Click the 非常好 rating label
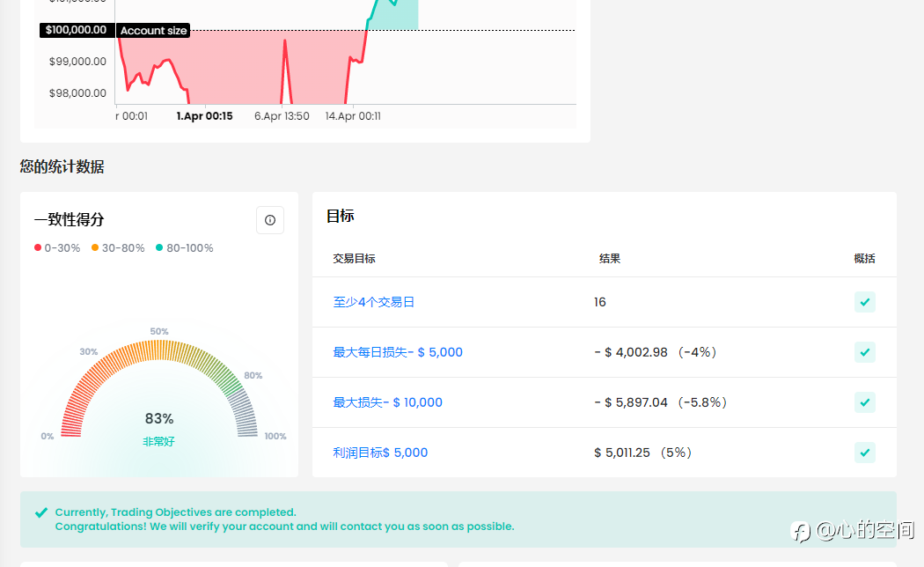This screenshot has height=567, width=924. point(158,441)
